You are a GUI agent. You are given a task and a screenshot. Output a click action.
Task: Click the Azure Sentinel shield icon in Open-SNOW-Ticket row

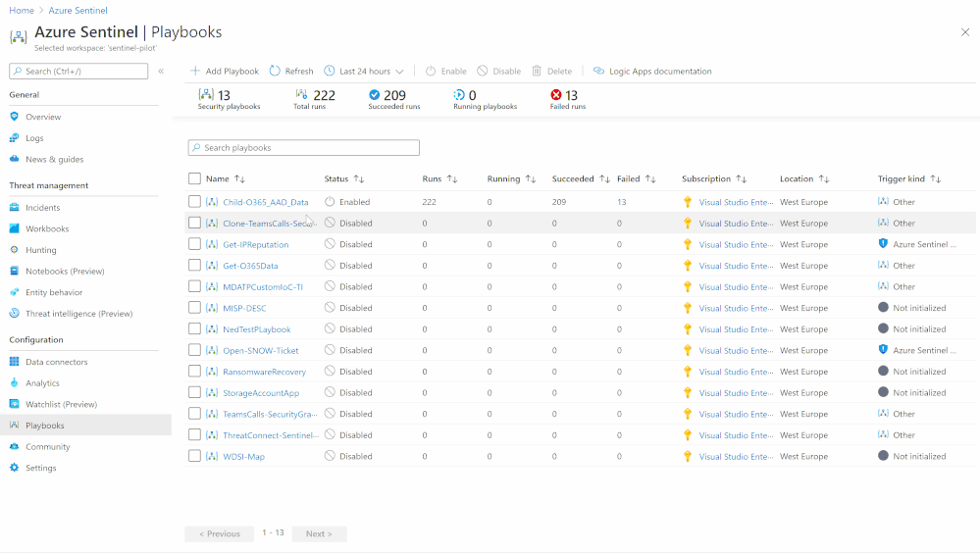tap(883, 350)
